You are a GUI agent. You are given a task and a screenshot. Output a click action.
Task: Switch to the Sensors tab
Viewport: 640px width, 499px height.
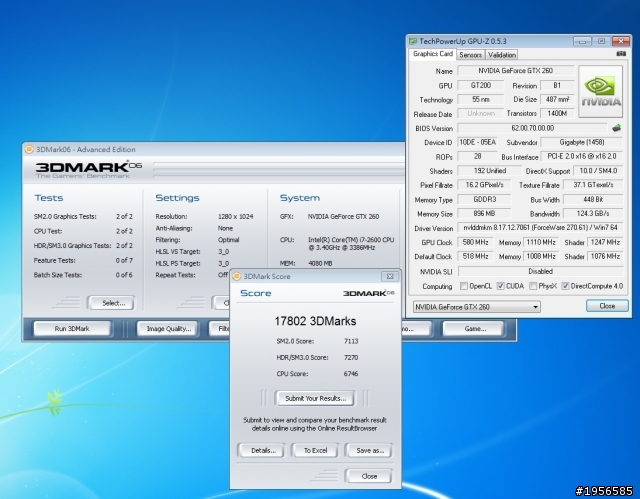tap(470, 55)
